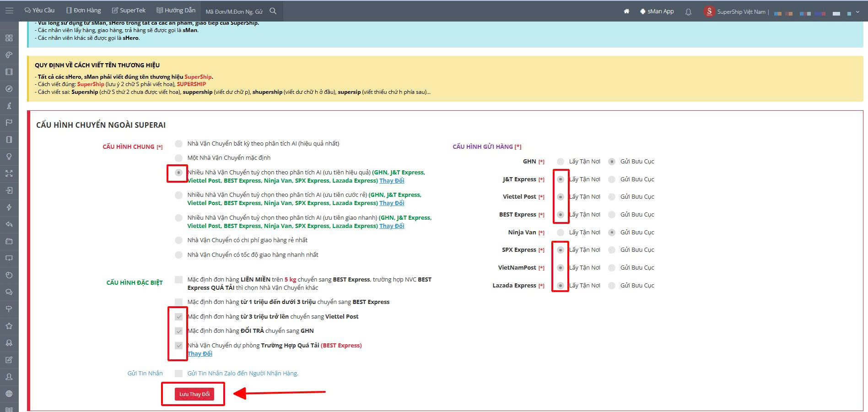Select multi-carrier AI 'ưu tiên cước rẻ' radio

(179, 195)
